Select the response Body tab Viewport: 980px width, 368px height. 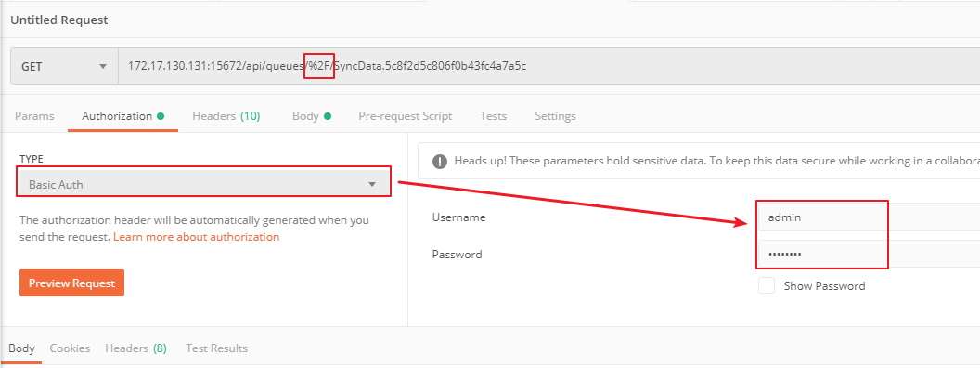[x=21, y=348]
